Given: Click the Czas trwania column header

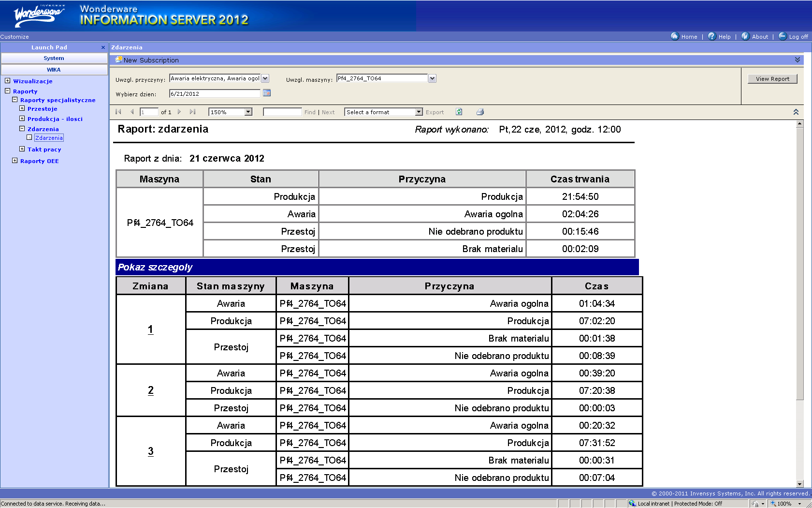Looking at the screenshot, I should pyautogui.click(x=580, y=179).
